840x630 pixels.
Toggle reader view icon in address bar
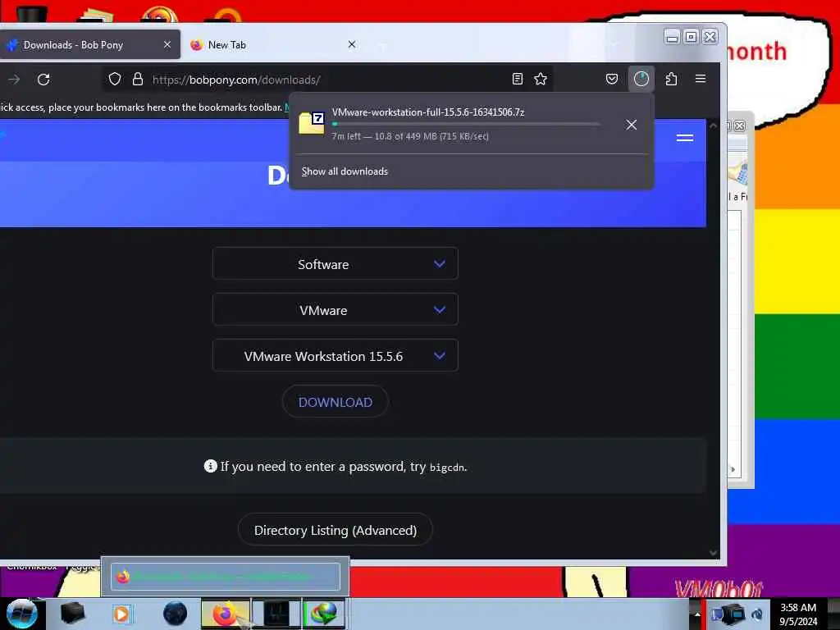[517, 80]
